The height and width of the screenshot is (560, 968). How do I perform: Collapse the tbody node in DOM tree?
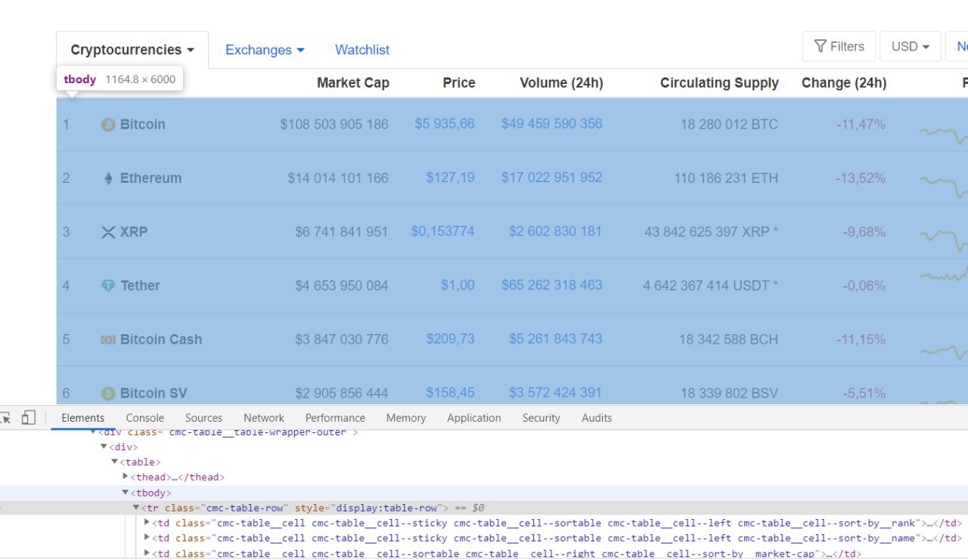[x=126, y=493]
